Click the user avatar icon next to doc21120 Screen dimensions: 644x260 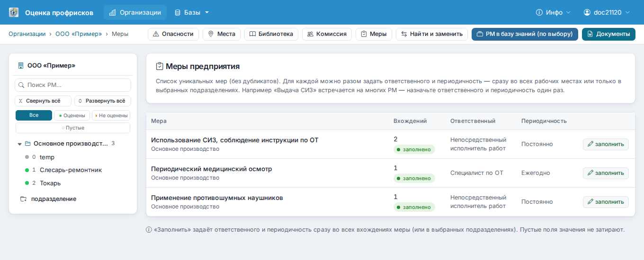(587, 12)
